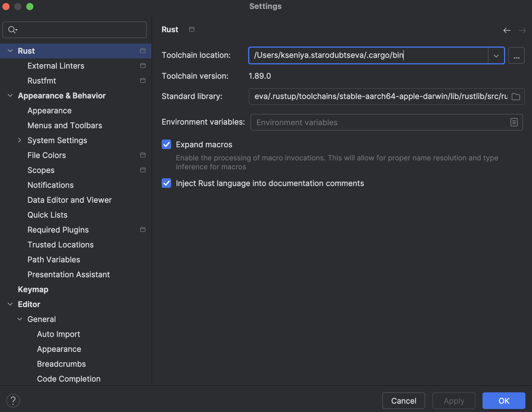Open the environment variables editor icon

(x=514, y=122)
